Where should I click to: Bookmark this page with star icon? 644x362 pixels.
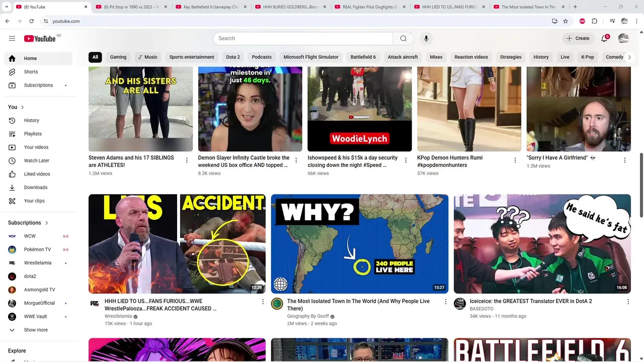pos(566,21)
